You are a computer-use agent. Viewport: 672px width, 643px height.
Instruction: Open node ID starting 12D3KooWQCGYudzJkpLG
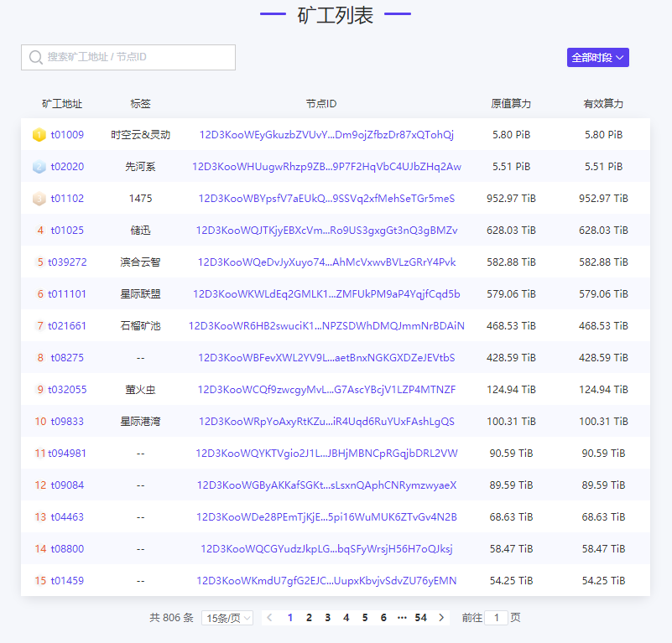(x=326, y=549)
